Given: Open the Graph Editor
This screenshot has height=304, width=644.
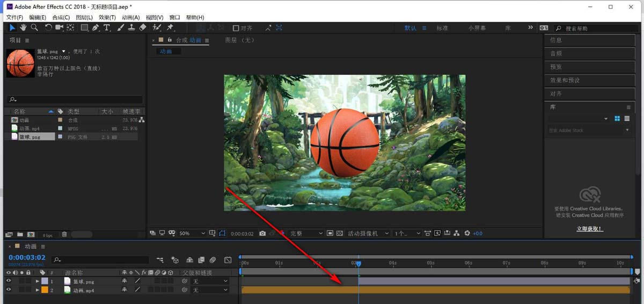Looking at the screenshot, I should coord(228,260).
